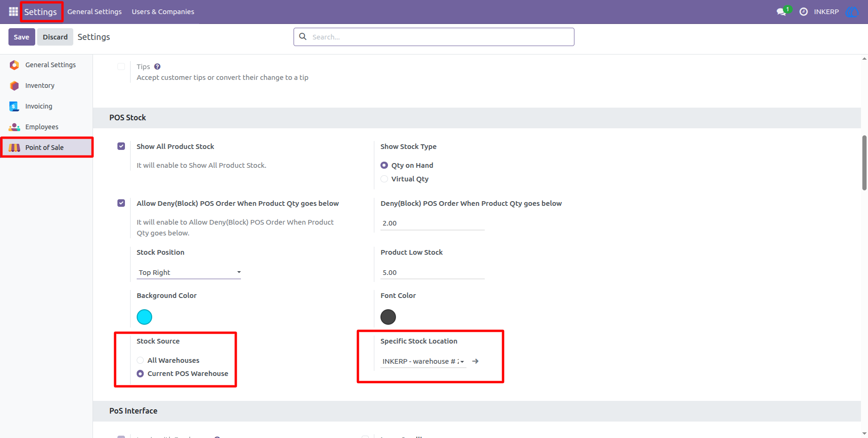Click the Discard button
Image resolution: width=868 pixels, height=438 pixels.
point(55,37)
